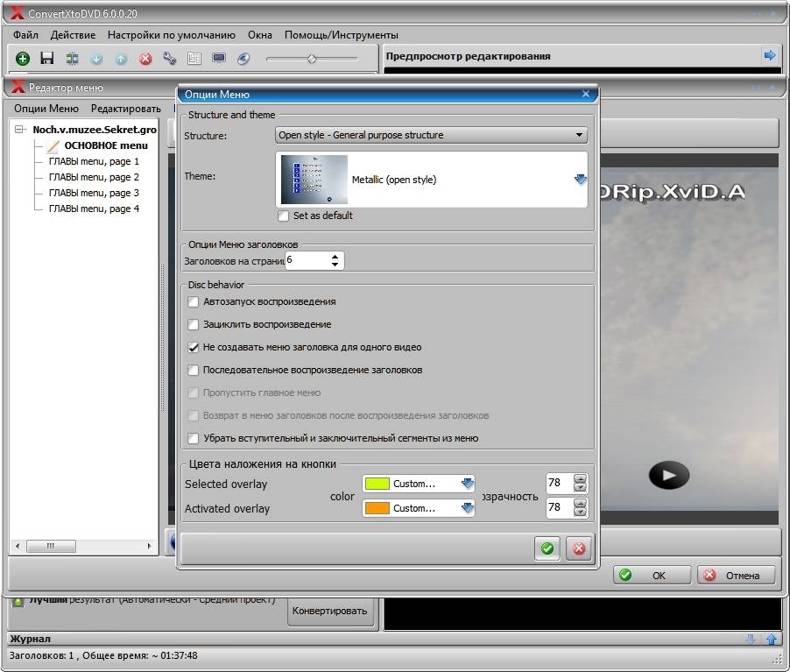Open the Помощь/Инструменты menu
Screen dimensions: 790x672
pos(341,35)
